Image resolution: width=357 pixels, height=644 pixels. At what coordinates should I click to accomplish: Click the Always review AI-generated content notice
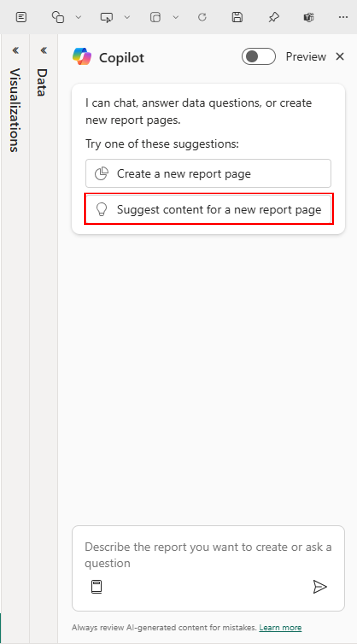point(164,628)
